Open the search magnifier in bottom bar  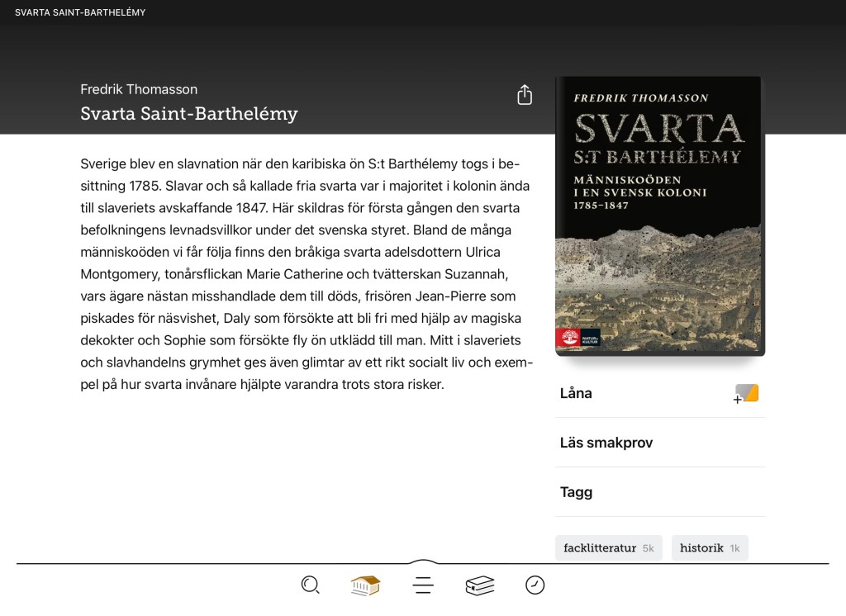coord(310,585)
